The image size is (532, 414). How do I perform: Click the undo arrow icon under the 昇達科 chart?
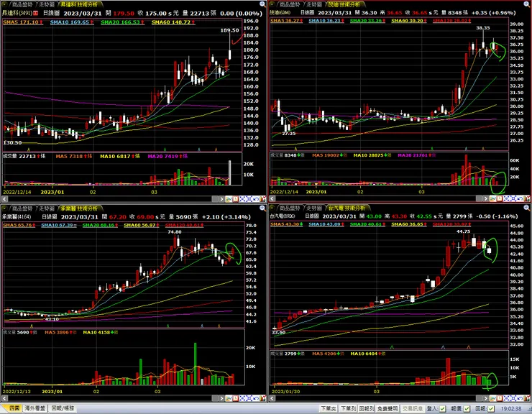(x=256, y=199)
